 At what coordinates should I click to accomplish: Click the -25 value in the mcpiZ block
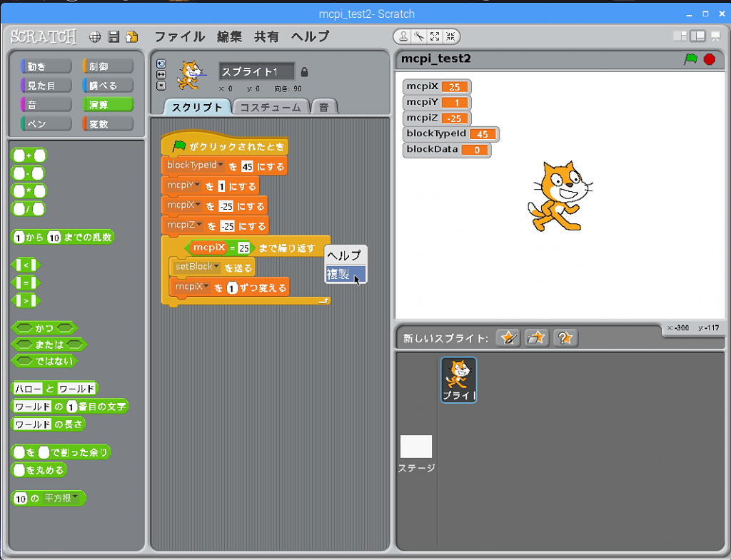coord(228,226)
